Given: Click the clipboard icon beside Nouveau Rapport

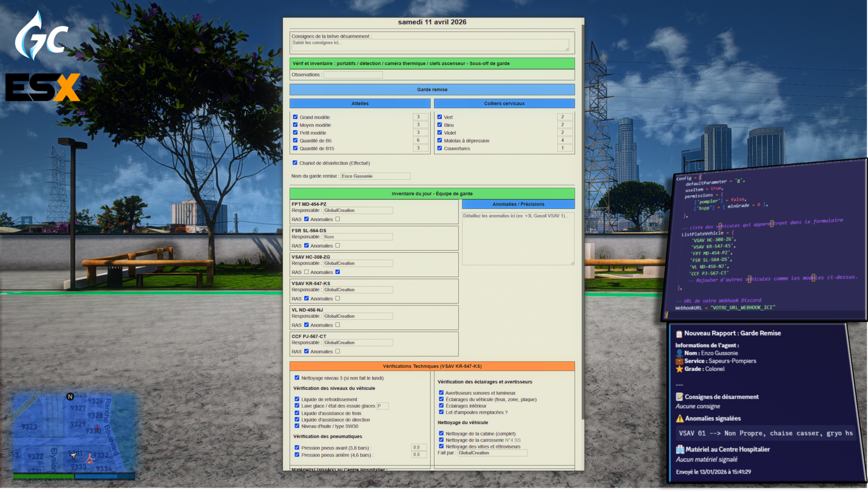Looking at the screenshot, I should (x=679, y=334).
